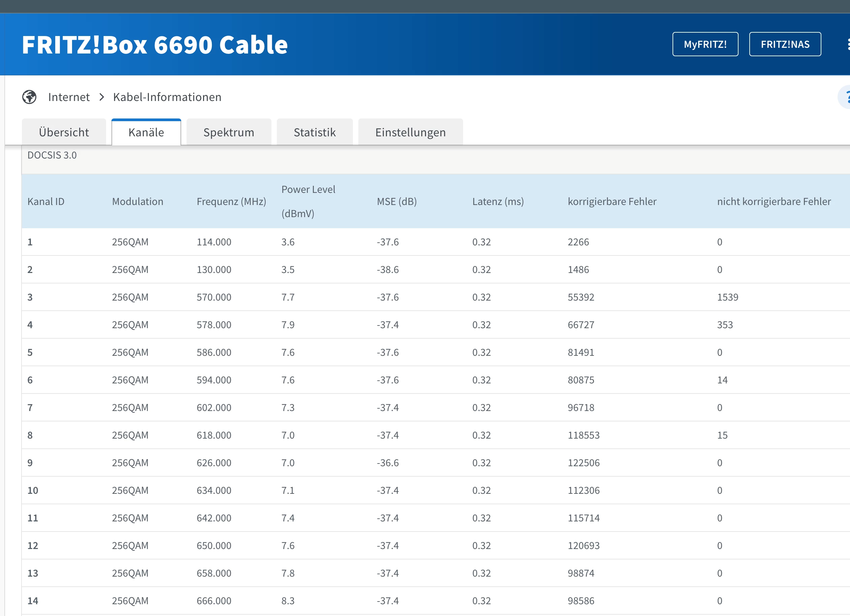The width and height of the screenshot is (850, 616).
Task: Click the korrigierbare Fehler column header
Action: click(x=612, y=202)
